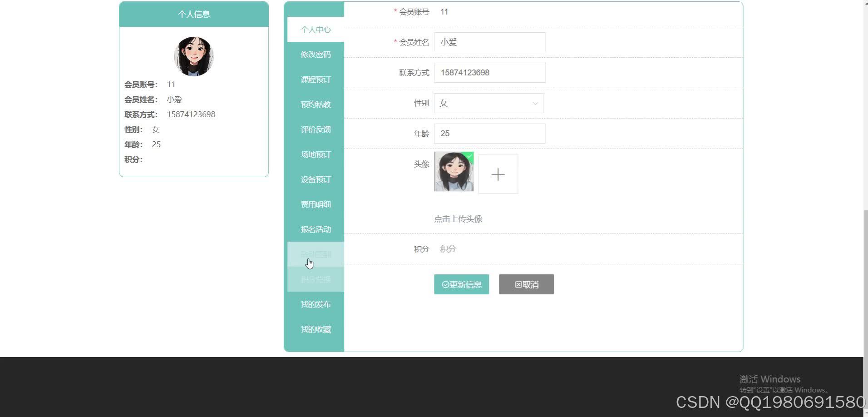Screen dimensions: 868x417
Task: Select 场地预订 menu item
Action: (x=316, y=154)
